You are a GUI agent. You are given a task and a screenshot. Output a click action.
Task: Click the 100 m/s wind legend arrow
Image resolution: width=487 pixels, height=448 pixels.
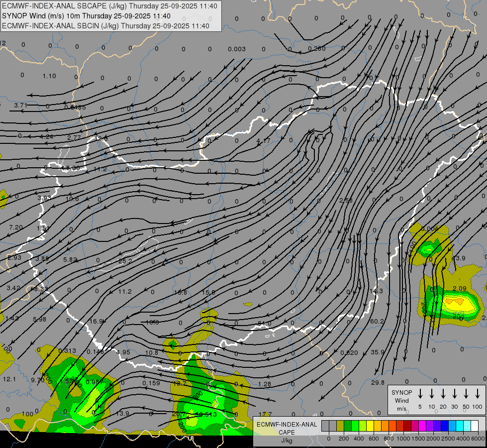point(478,393)
